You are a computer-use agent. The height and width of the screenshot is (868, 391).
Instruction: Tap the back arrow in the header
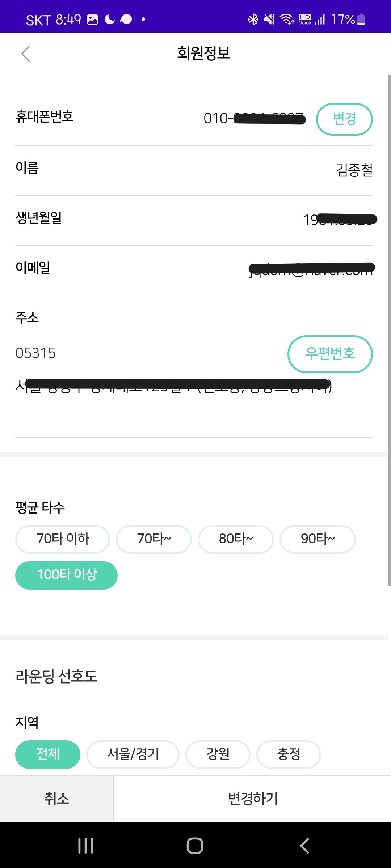pyautogui.click(x=26, y=54)
